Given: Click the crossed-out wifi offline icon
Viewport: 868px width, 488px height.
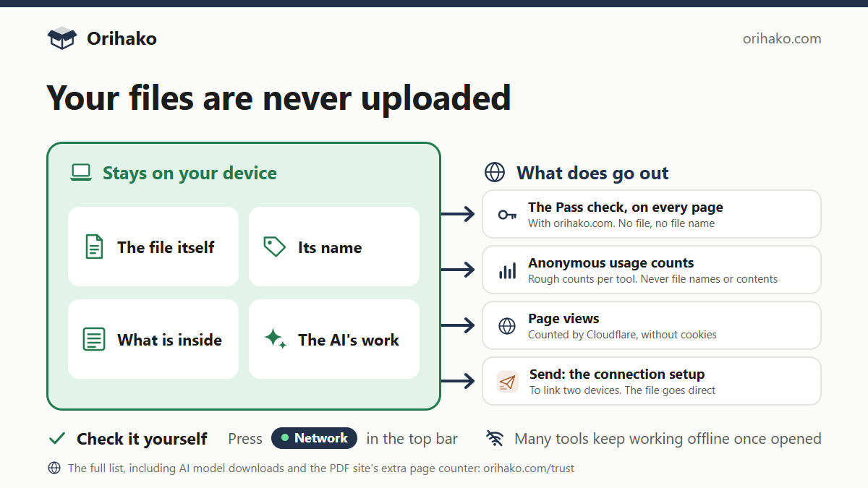Looking at the screenshot, I should point(495,438).
